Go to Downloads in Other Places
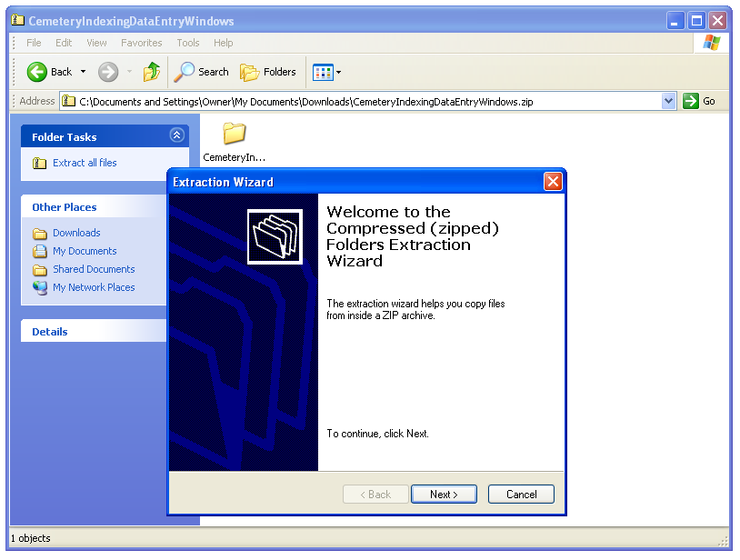740x560 pixels. (x=76, y=233)
